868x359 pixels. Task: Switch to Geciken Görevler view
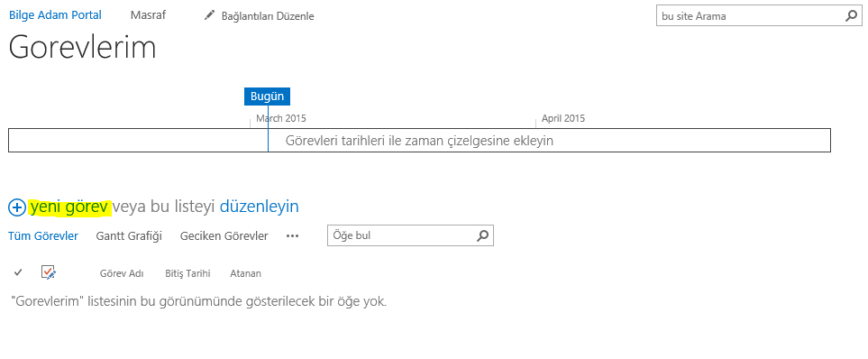[x=224, y=236]
